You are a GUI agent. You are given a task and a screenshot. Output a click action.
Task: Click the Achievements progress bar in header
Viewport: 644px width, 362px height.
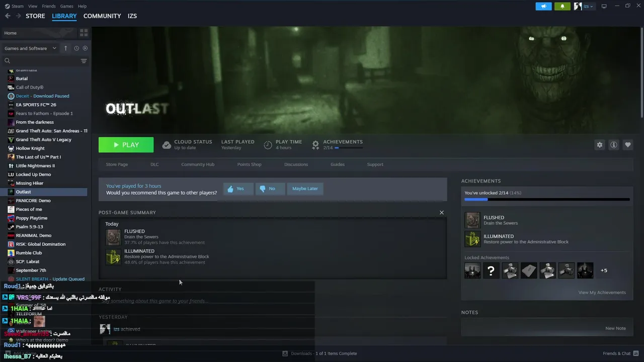(x=348, y=148)
